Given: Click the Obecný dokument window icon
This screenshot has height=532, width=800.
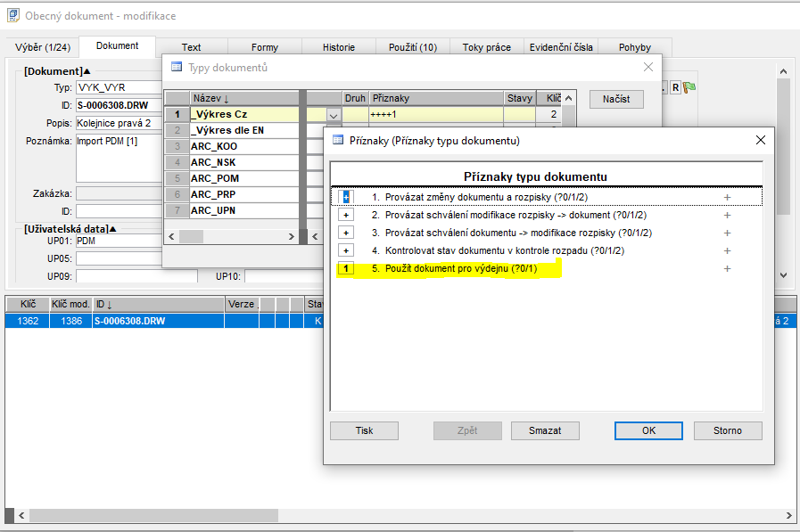Looking at the screenshot, I should coord(12,15).
